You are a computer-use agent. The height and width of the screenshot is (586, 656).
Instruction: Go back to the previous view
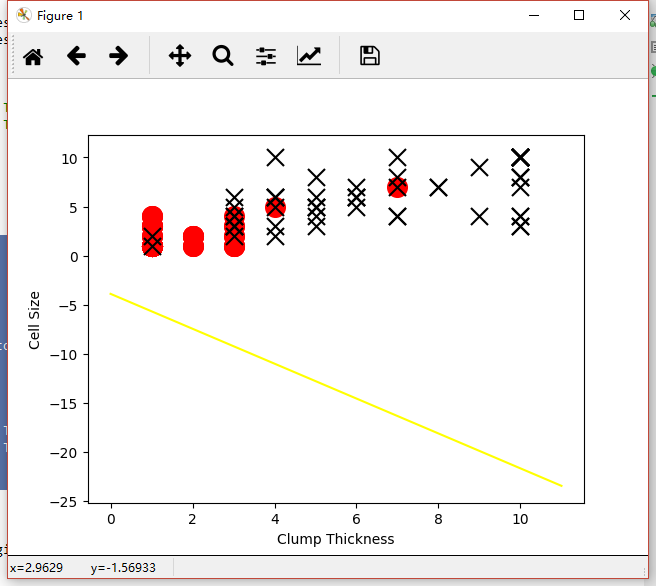click(x=76, y=56)
